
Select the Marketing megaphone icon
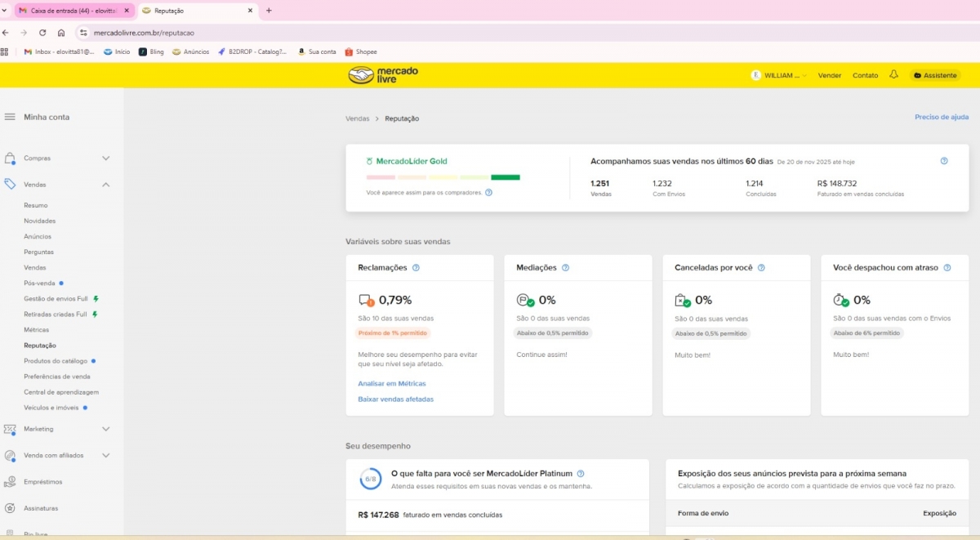click(8, 429)
